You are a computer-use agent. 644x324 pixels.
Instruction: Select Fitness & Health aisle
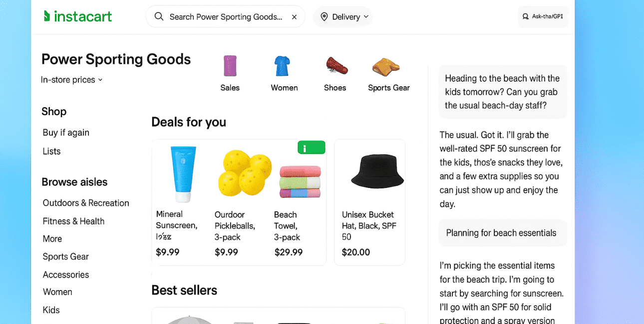pyautogui.click(x=73, y=221)
